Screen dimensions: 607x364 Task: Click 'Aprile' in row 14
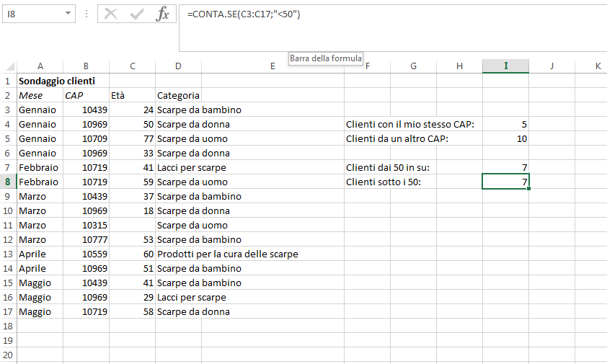[40, 268]
